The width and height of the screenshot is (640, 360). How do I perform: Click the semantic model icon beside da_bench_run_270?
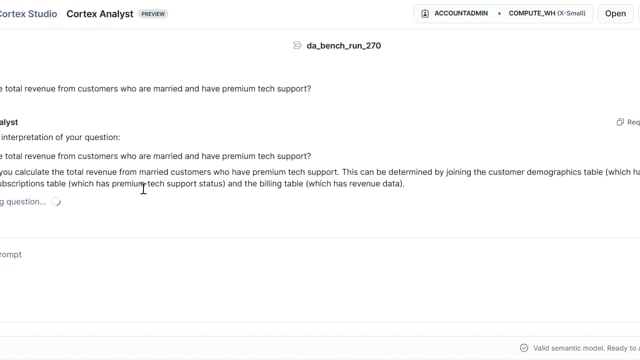tap(297, 45)
